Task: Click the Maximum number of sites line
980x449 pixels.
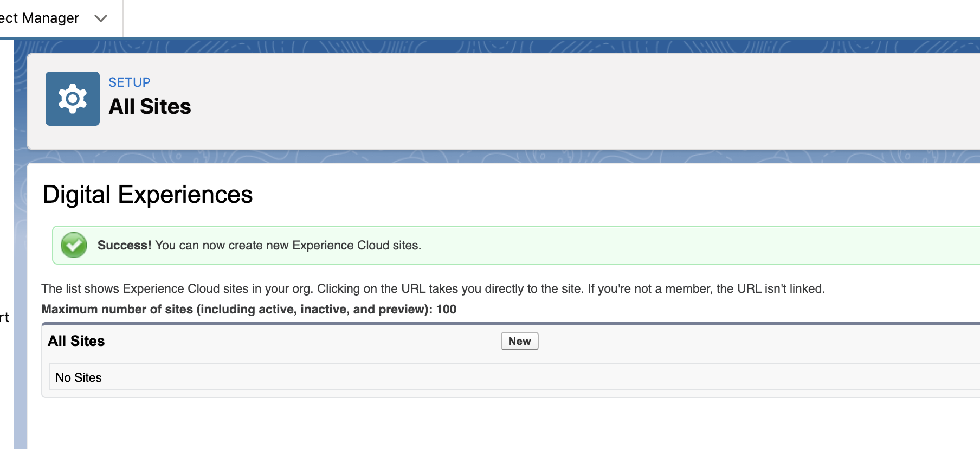Action: (x=249, y=309)
